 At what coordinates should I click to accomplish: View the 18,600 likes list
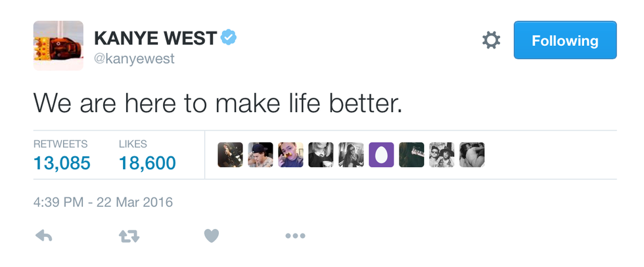coord(147,163)
